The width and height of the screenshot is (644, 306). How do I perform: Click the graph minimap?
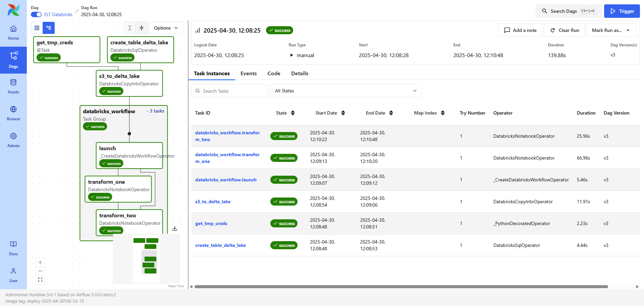click(x=147, y=258)
